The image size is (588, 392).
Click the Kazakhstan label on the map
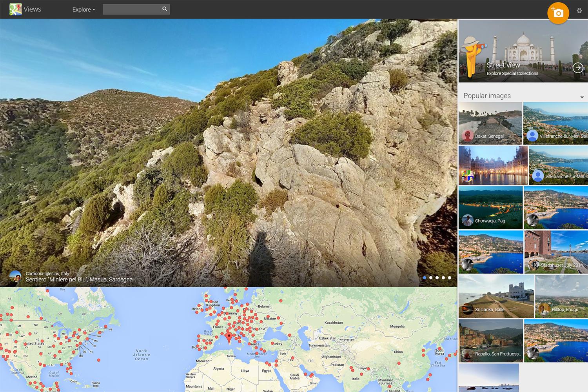point(334,323)
